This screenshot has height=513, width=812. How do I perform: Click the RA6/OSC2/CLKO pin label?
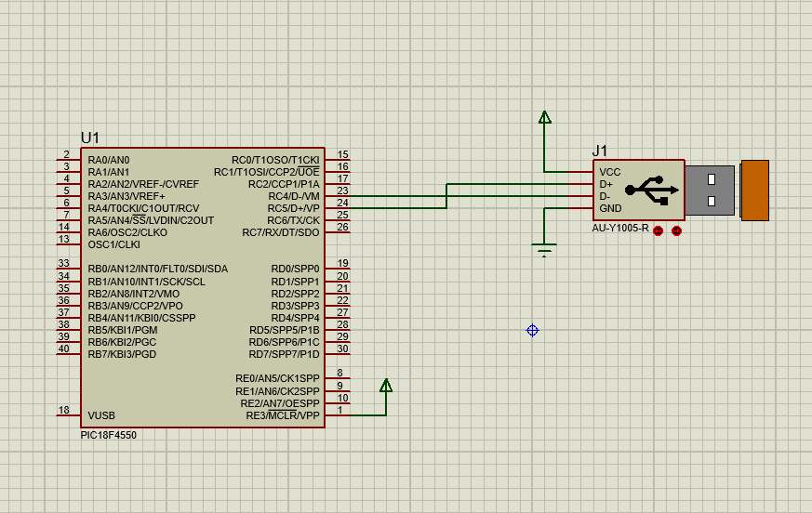[x=127, y=233]
